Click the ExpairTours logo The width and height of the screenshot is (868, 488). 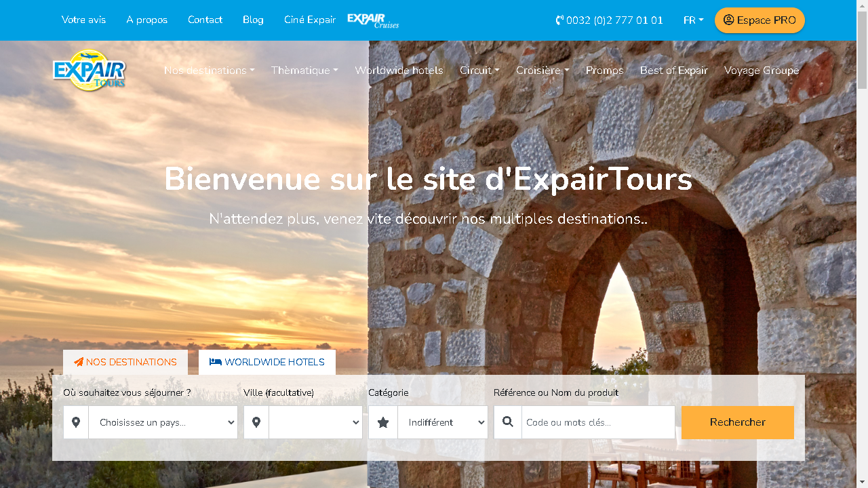tap(90, 70)
